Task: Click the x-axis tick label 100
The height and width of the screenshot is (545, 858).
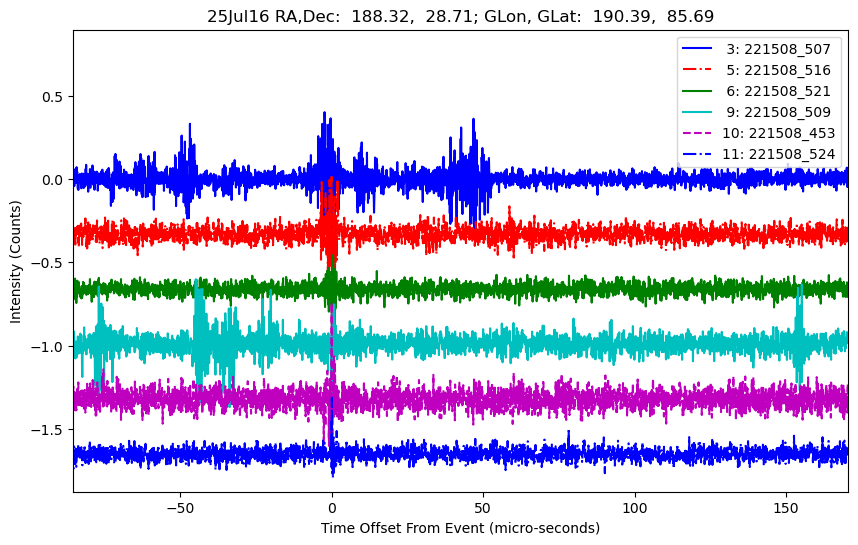Action: (635, 508)
